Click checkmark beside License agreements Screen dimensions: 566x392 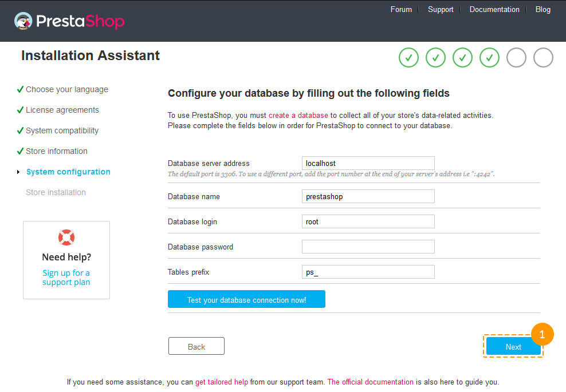tap(20, 110)
